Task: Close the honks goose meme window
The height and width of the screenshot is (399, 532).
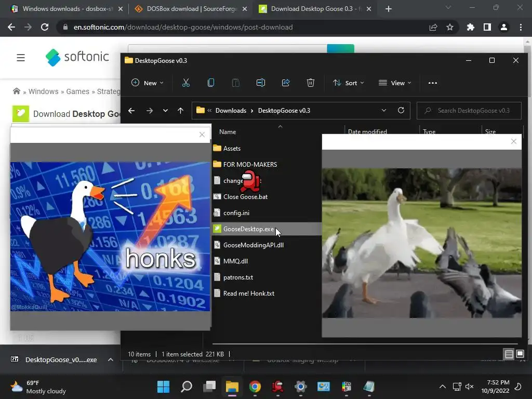Action: pyautogui.click(x=202, y=135)
